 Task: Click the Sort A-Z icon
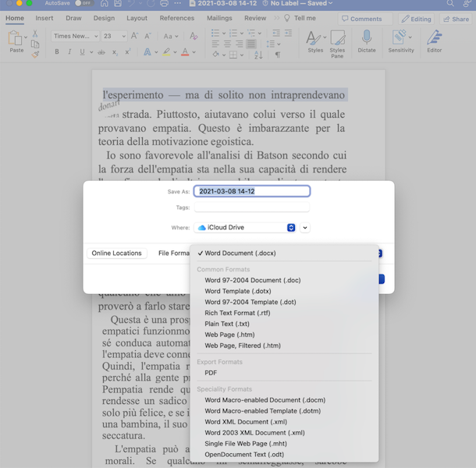point(258,55)
